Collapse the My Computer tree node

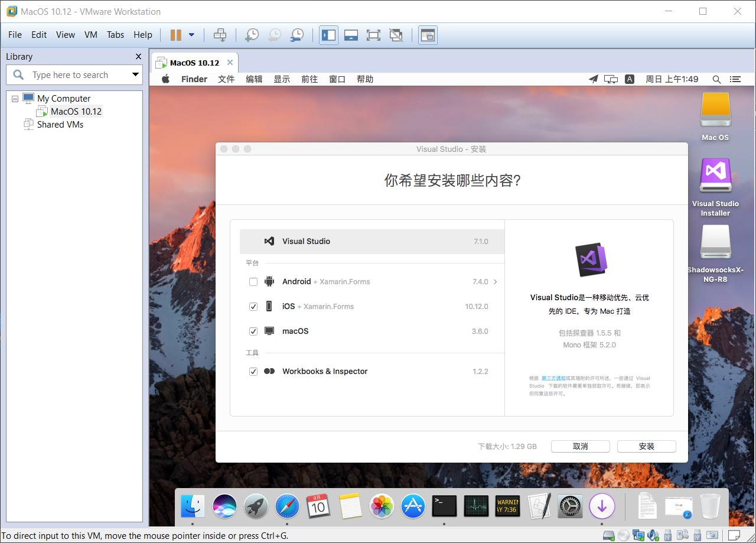[x=15, y=99]
